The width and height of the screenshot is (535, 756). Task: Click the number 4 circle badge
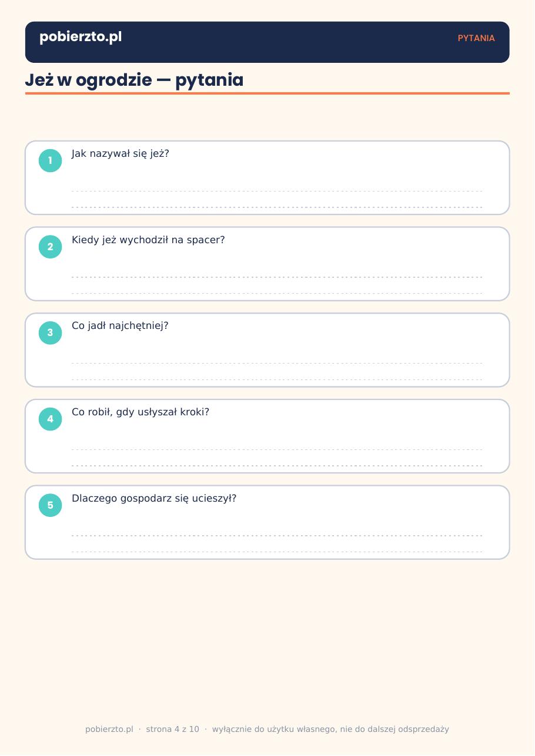[50, 419]
